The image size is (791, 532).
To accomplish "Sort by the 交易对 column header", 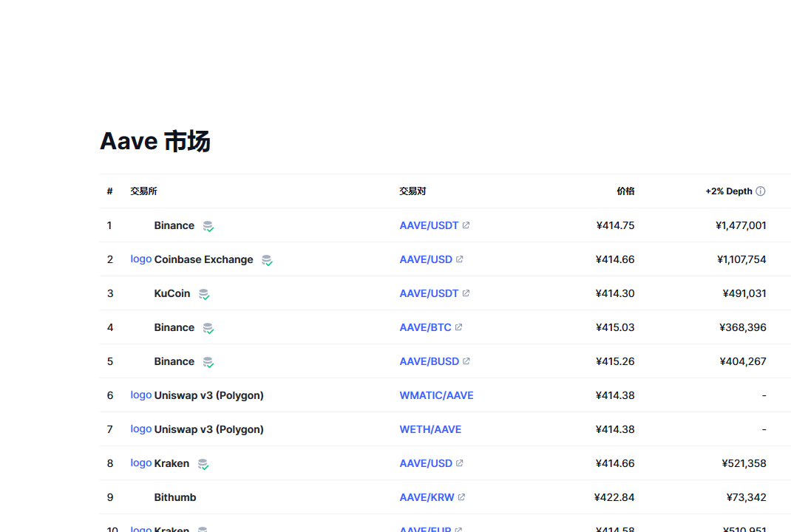I will [413, 191].
